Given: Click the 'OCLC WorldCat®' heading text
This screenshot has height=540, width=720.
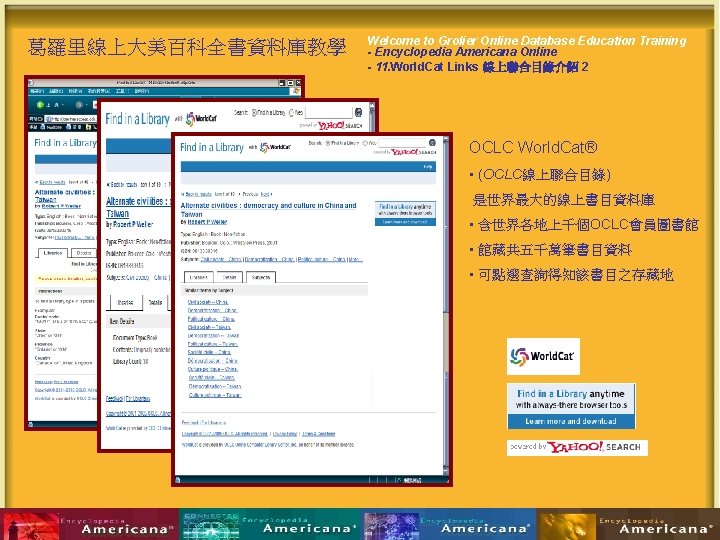Looking at the screenshot, I should tap(533, 147).
